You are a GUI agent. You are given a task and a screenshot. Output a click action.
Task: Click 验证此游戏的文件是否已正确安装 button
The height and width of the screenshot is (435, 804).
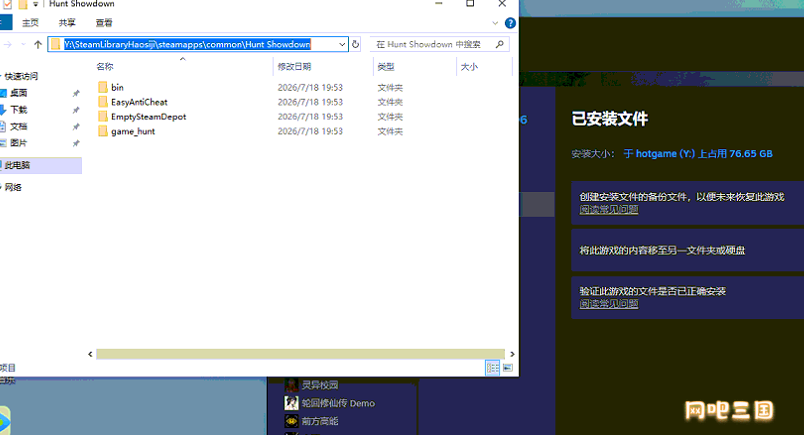point(688,297)
